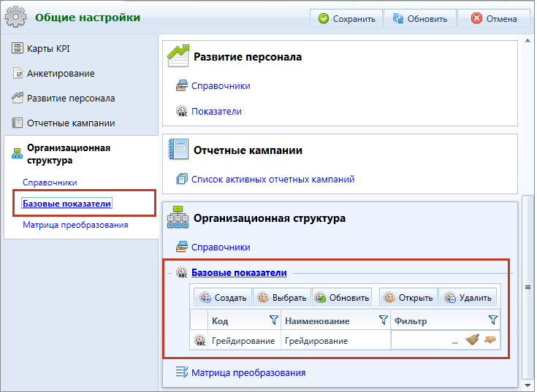Image resolution: width=537 pixels, height=392 pixels.
Task: Click Выбрать in the indicators toolbar
Action: 282,297
